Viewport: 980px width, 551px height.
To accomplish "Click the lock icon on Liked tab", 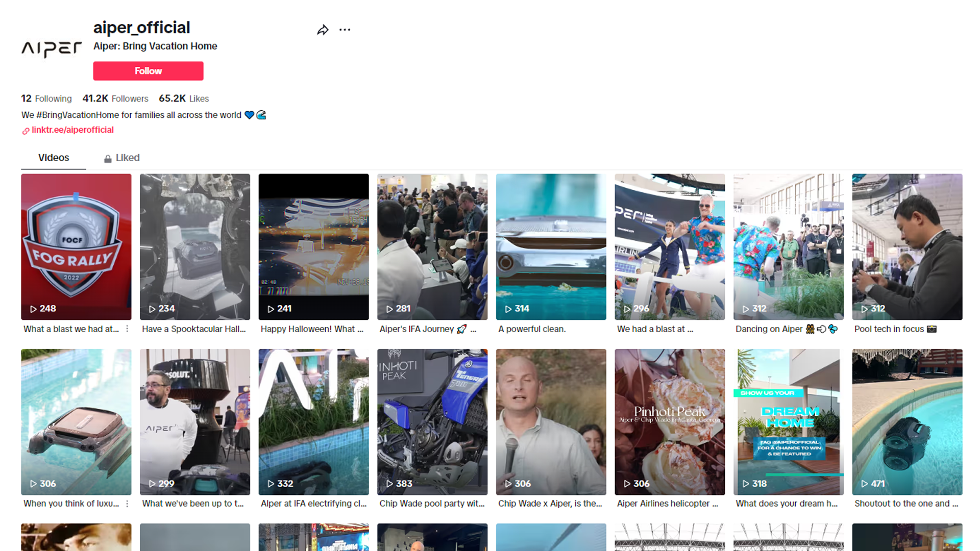I will pyautogui.click(x=108, y=159).
